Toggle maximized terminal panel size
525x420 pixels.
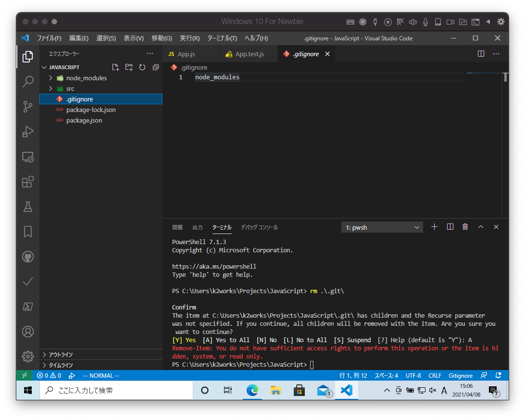480,227
